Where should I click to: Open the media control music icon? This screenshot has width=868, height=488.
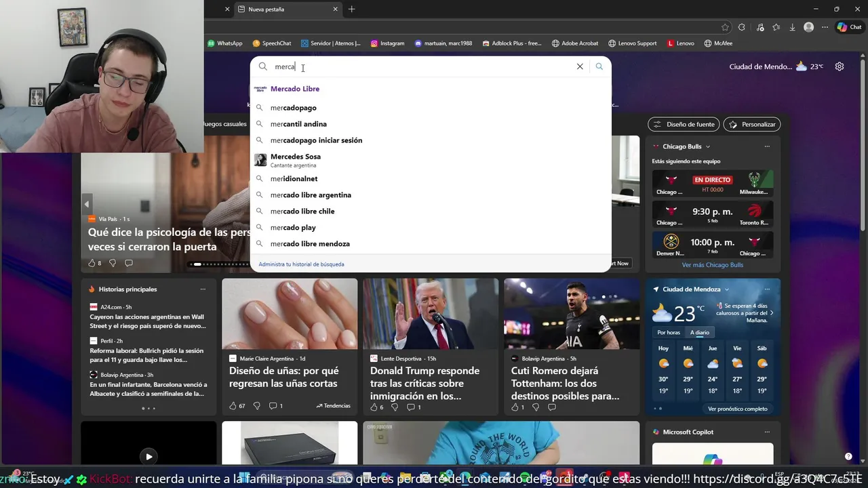point(759,27)
